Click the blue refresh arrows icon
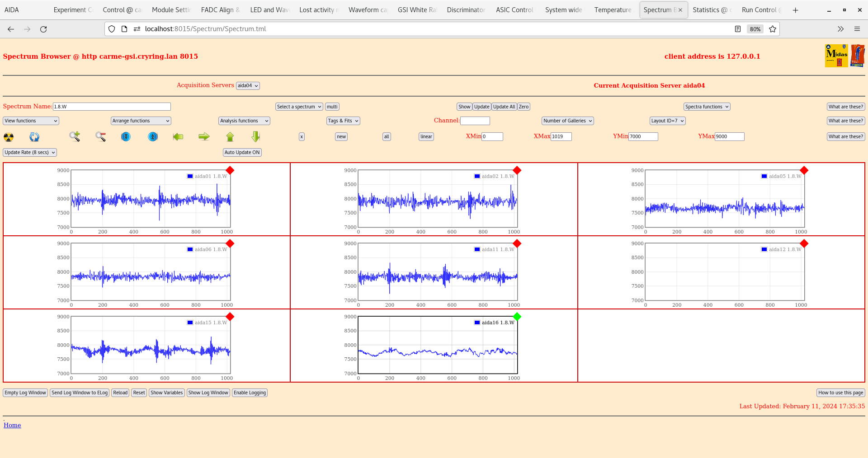This screenshot has width=868, height=458. (34, 137)
